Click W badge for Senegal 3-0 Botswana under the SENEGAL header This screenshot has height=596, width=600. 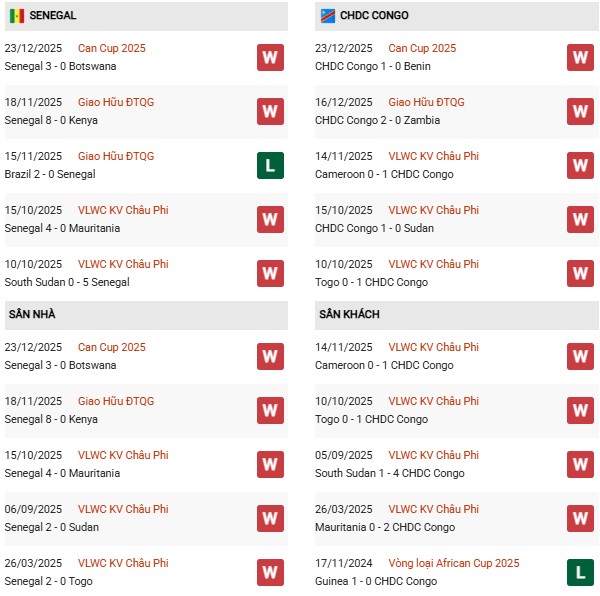[x=270, y=57]
